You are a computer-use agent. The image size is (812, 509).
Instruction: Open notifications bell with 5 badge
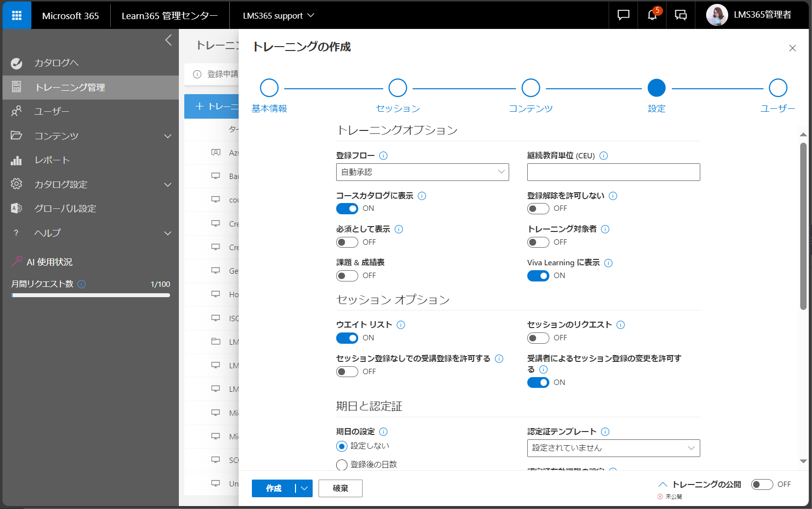pos(652,15)
